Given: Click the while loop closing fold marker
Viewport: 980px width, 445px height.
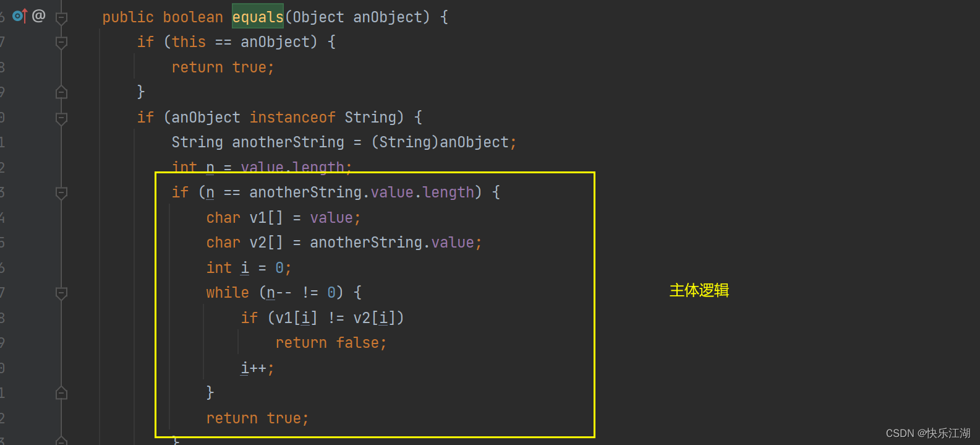Looking at the screenshot, I should pyautogui.click(x=61, y=393).
